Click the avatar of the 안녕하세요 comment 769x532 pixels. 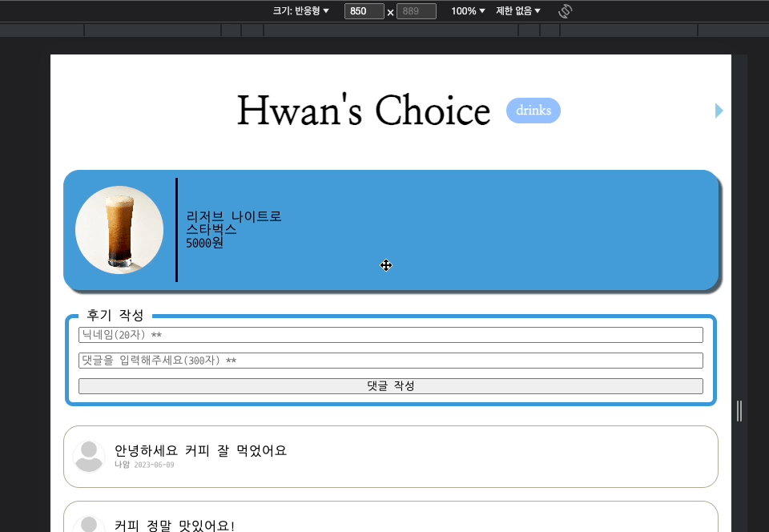click(x=89, y=456)
